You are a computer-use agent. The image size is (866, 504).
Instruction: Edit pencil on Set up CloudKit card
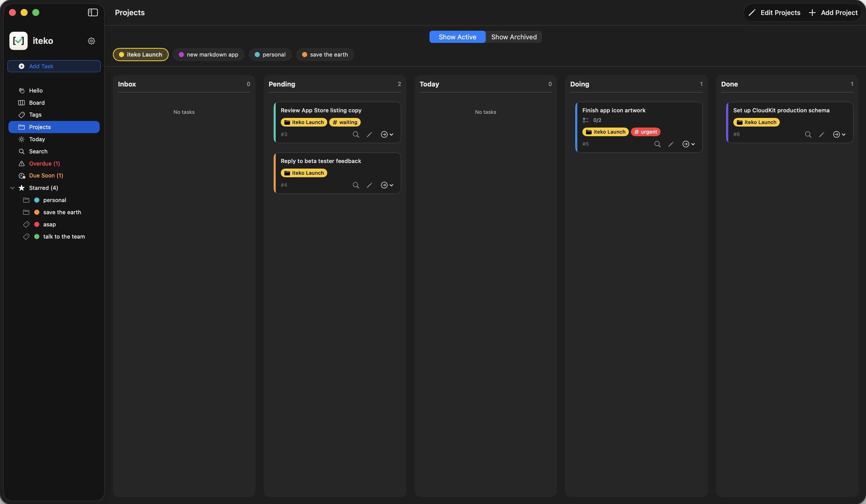pyautogui.click(x=822, y=135)
